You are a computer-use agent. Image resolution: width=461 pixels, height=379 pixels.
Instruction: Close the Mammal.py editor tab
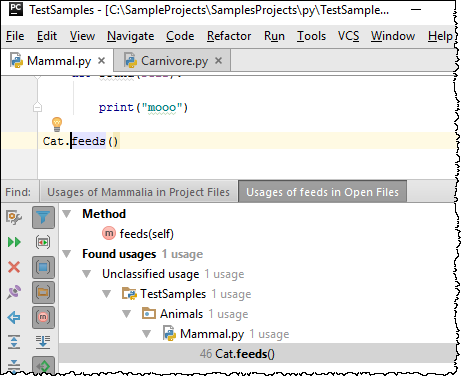[101, 61]
